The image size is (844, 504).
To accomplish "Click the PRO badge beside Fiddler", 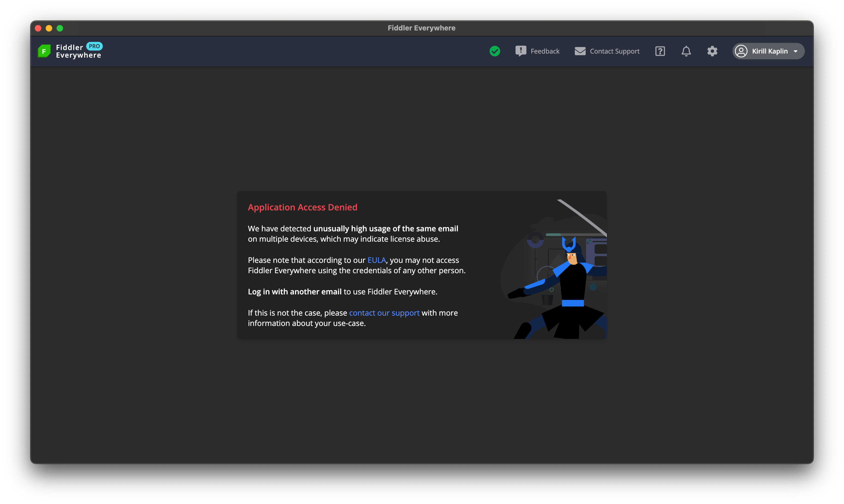I will point(94,46).
